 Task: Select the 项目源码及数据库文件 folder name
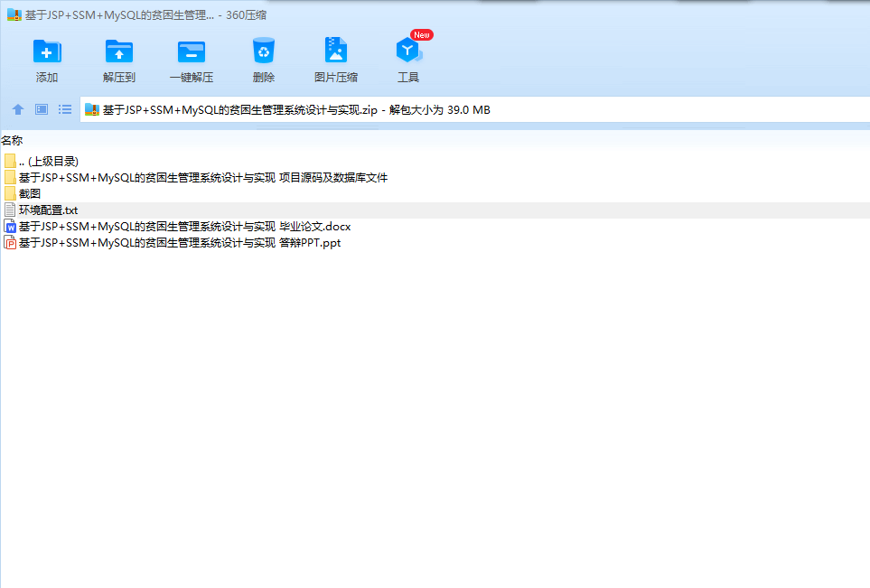203,178
